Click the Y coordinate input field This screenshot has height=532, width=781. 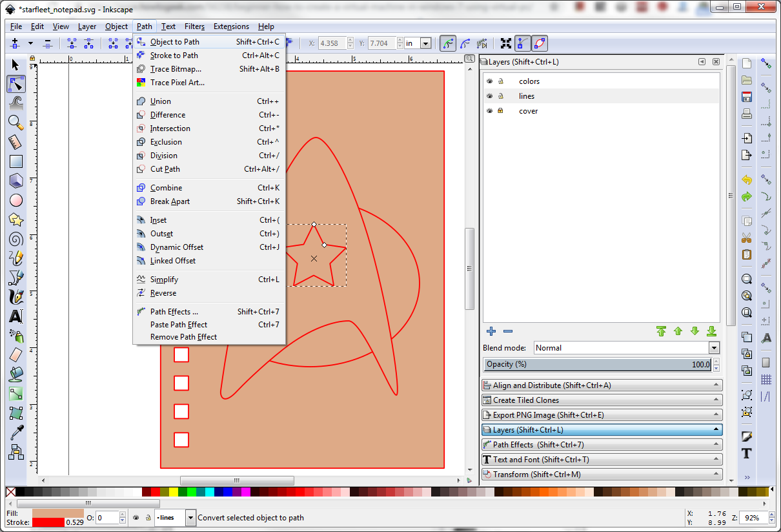click(x=382, y=43)
